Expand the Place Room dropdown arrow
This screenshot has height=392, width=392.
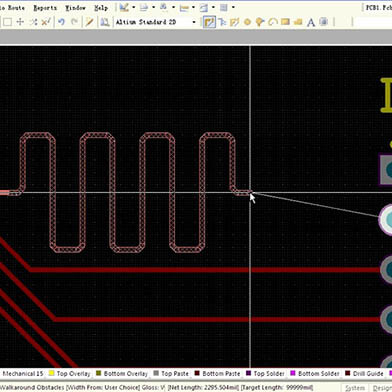point(213,7)
